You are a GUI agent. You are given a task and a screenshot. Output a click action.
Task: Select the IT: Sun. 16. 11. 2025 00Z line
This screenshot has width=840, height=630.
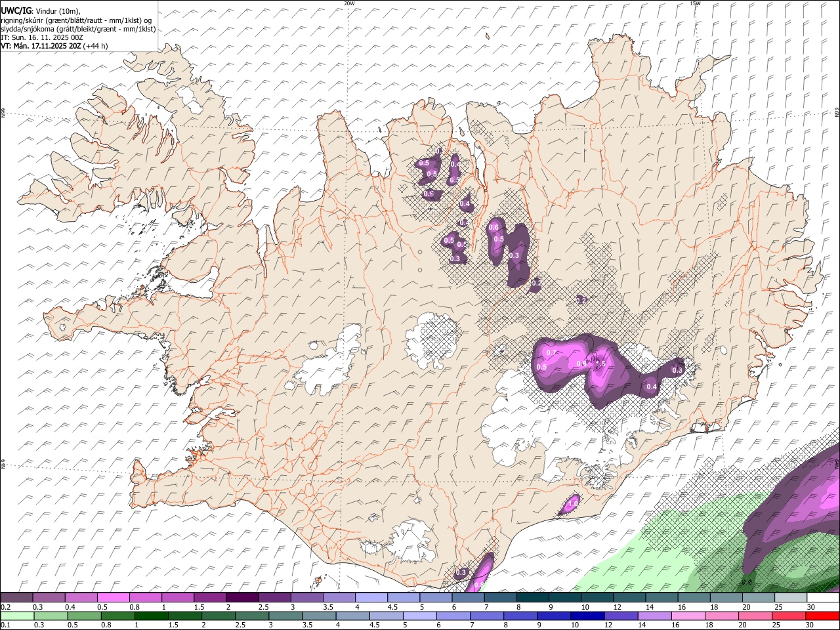42,37
